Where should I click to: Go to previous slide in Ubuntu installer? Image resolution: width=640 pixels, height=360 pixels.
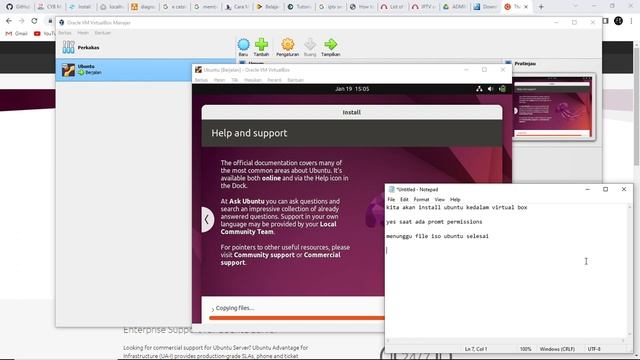(207, 220)
